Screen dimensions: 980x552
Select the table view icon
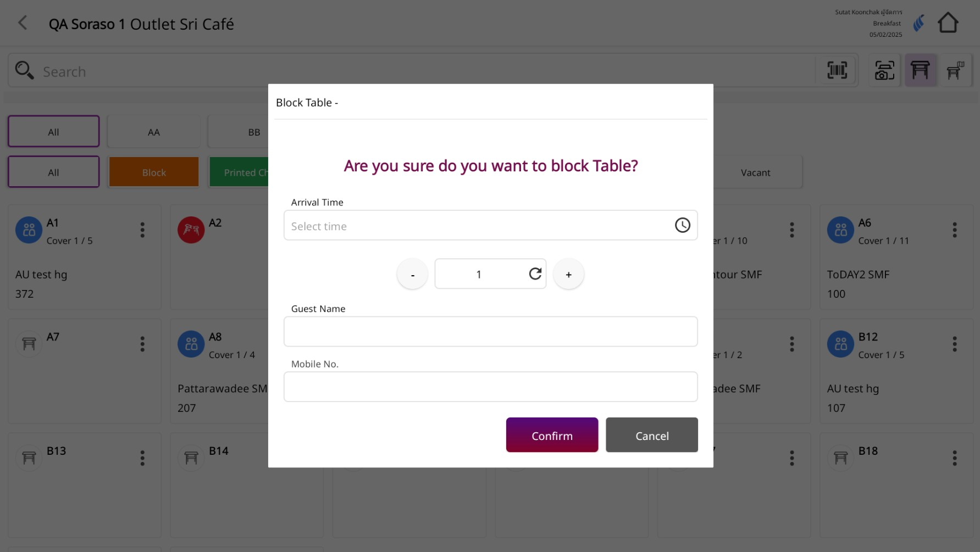click(x=920, y=70)
